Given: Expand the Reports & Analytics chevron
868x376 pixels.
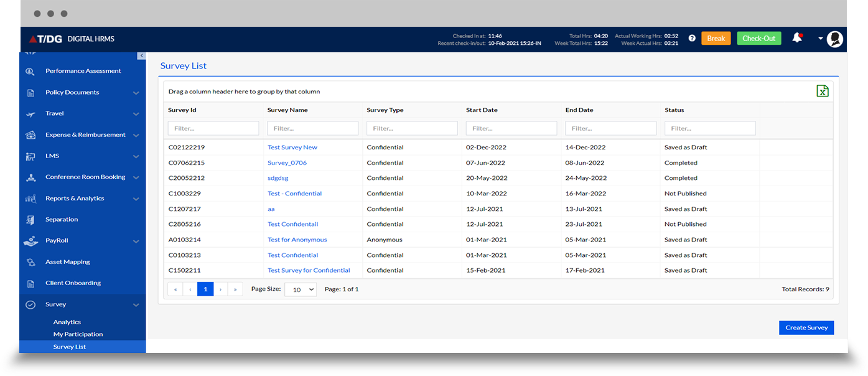Looking at the screenshot, I should pyautogui.click(x=136, y=199).
